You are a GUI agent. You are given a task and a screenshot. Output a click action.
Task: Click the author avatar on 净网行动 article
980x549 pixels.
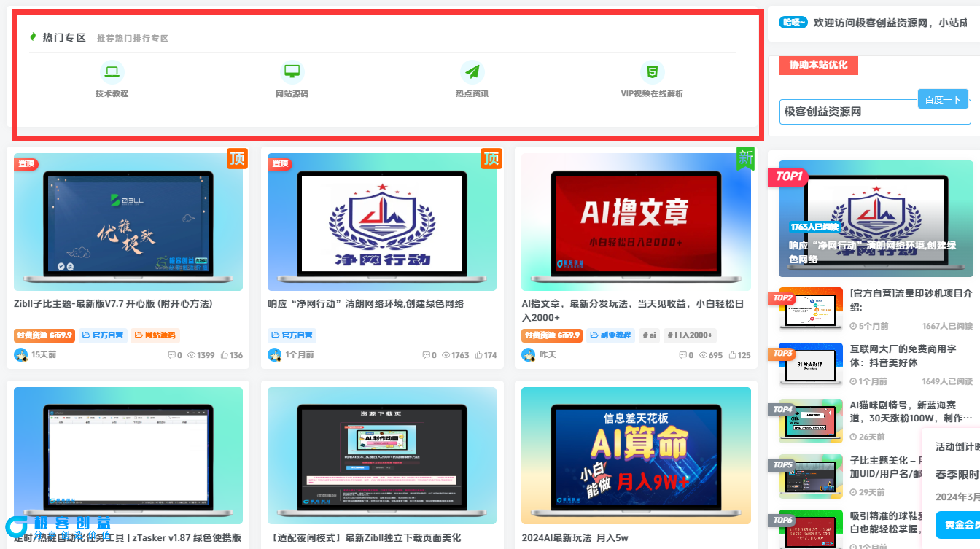click(273, 354)
